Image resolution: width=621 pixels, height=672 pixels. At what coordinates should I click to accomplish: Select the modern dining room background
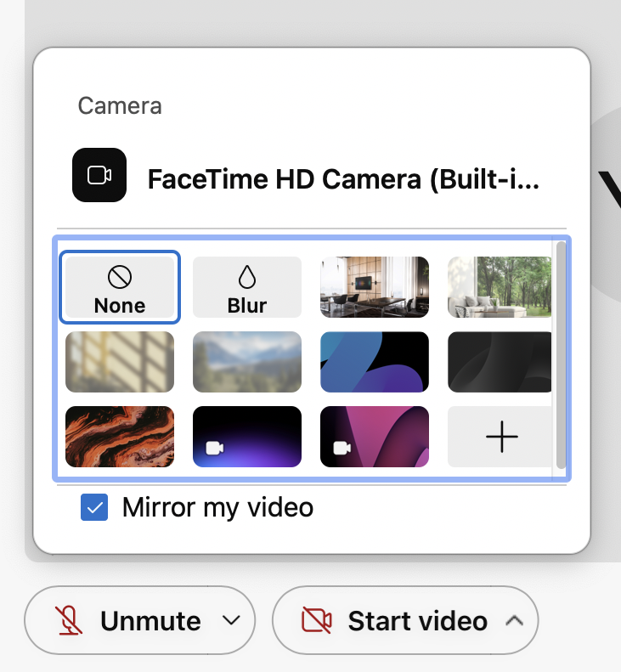375,288
